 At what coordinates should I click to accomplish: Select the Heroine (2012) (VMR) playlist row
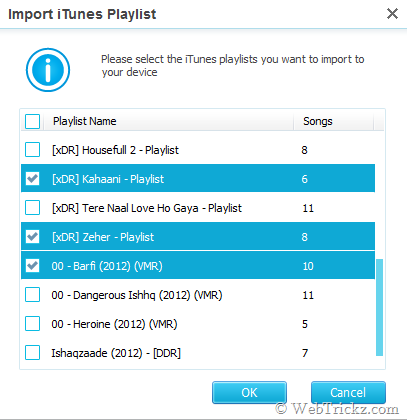click(198, 324)
